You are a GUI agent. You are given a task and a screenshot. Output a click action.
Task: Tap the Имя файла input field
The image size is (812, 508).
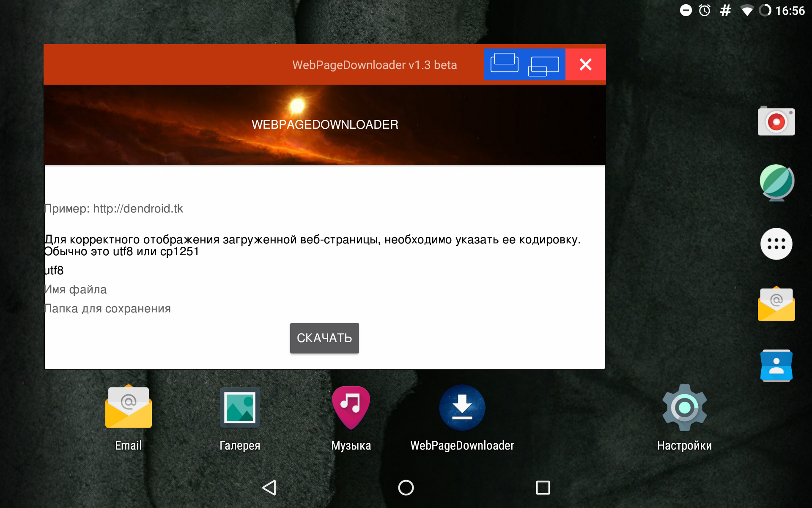tap(324, 290)
